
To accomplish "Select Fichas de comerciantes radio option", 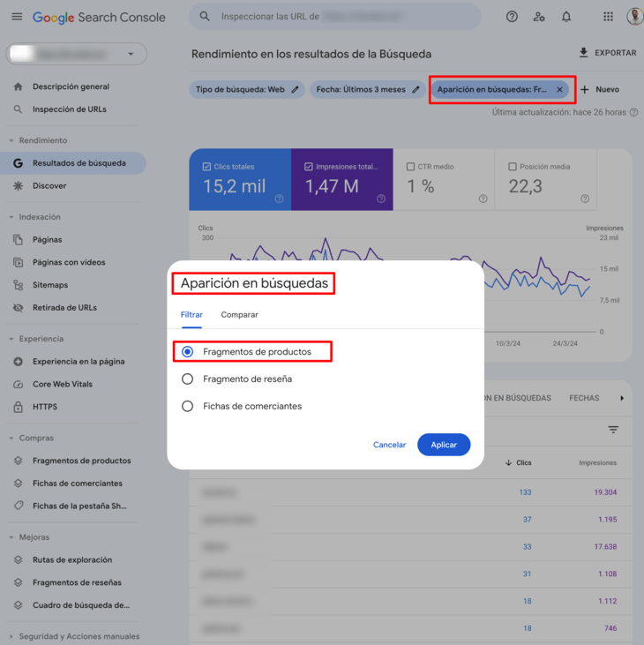I will coord(188,406).
